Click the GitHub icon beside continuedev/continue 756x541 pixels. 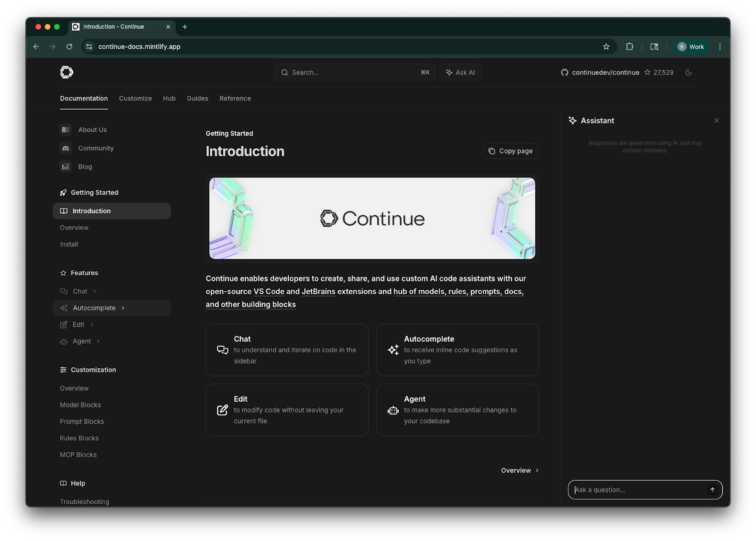564,72
